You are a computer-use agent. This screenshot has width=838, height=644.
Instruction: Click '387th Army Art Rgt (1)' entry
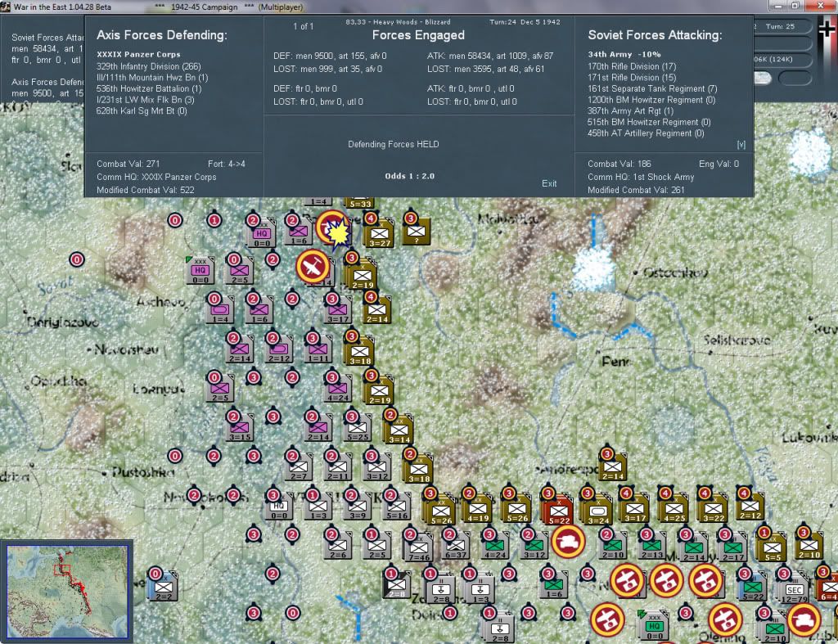[x=630, y=111]
